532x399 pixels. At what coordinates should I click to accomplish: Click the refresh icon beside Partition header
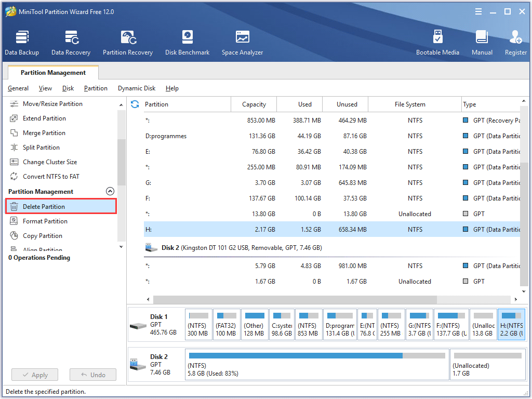click(x=135, y=104)
